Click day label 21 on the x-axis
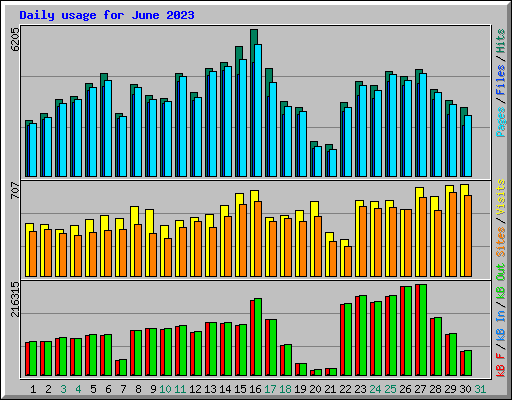Viewport: 512px width, 400px height. [330, 389]
